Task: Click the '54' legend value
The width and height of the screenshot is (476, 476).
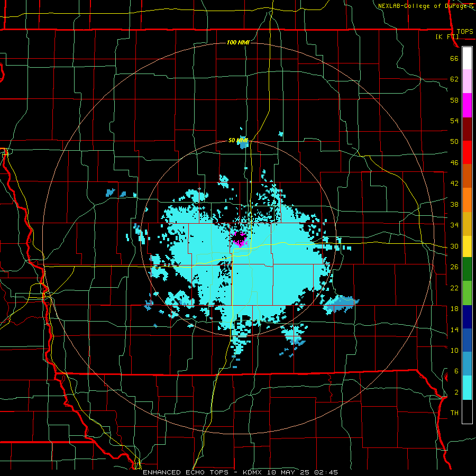Action: (454, 121)
